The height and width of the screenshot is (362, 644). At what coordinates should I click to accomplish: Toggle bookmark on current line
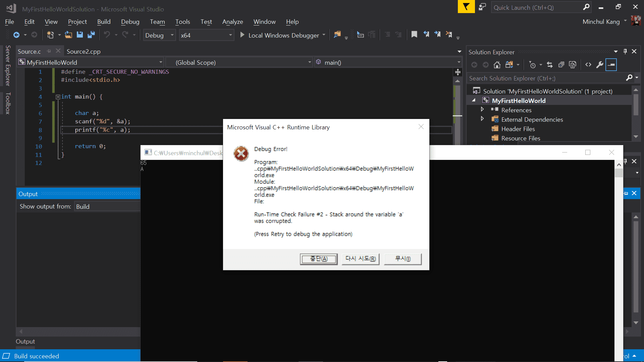click(x=414, y=35)
